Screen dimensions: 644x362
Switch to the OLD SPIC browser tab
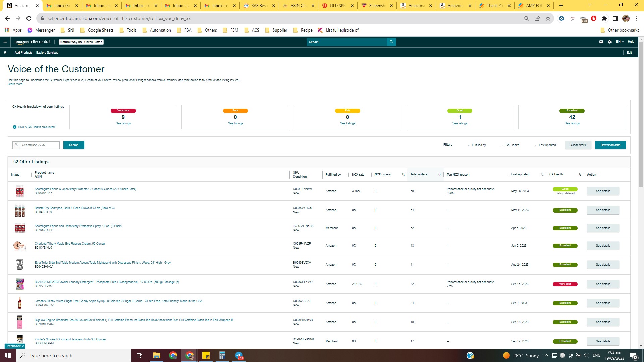click(338, 6)
